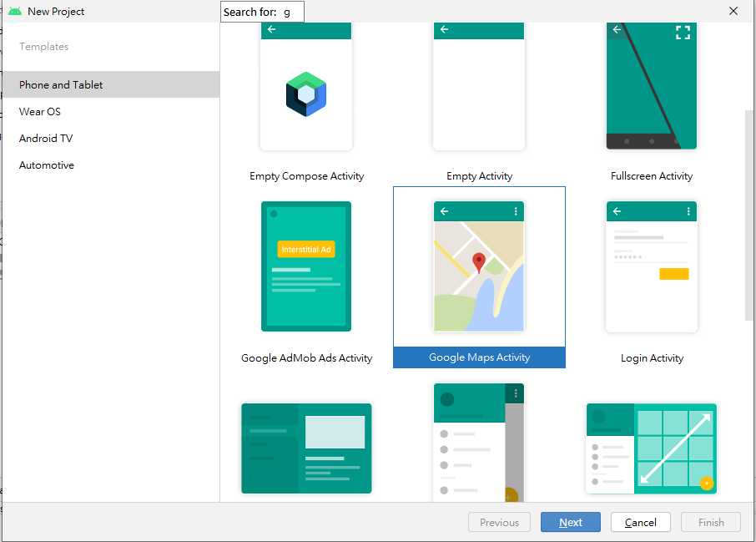Click overflow dots in navigation drawer preview

516,393
